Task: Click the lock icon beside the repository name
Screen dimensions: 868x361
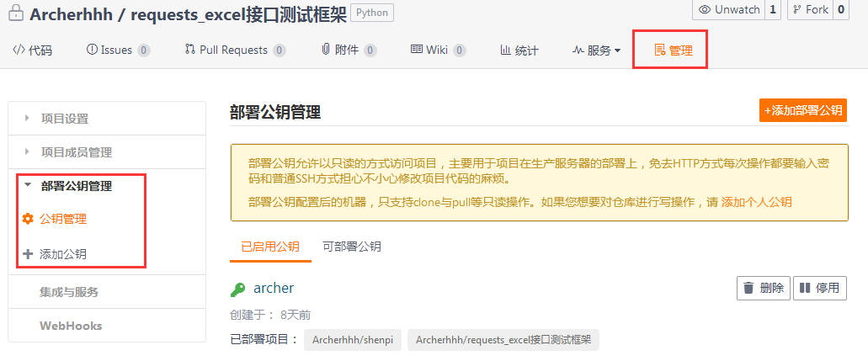Action: [x=17, y=13]
